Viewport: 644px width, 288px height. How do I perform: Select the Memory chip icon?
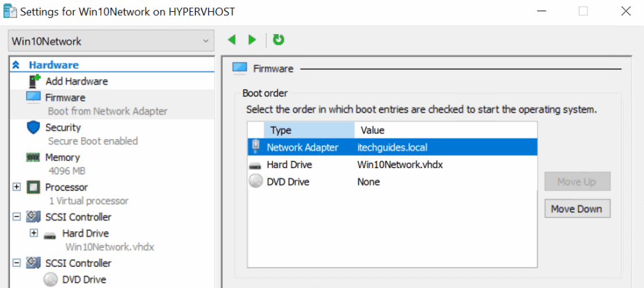33,158
